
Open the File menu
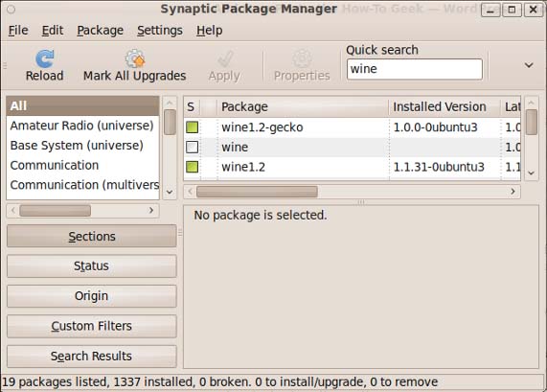(18, 31)
